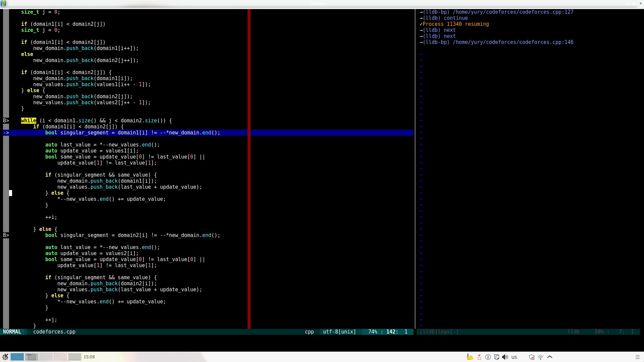Open the KDE application launcher
Screen dimensions: 644x362
[5, 357]
